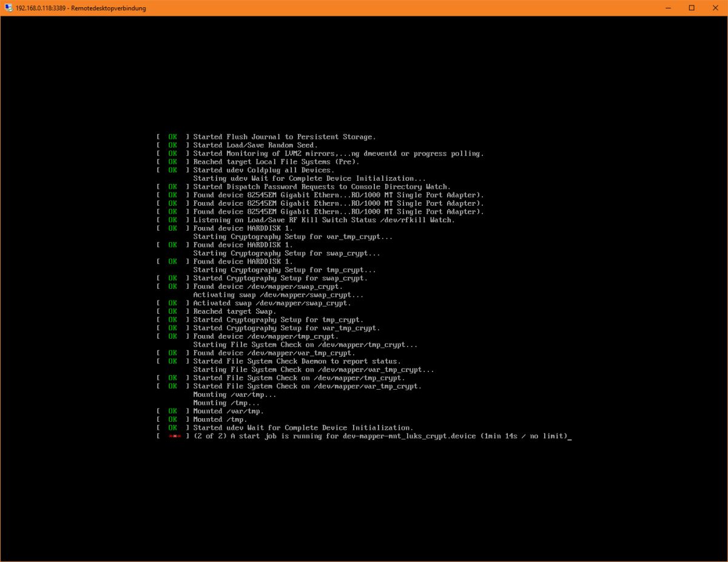Select 'Found device /dev/mapper/swap_crypt.' line
Screen dimensions: 728x562
pos(268,286)
